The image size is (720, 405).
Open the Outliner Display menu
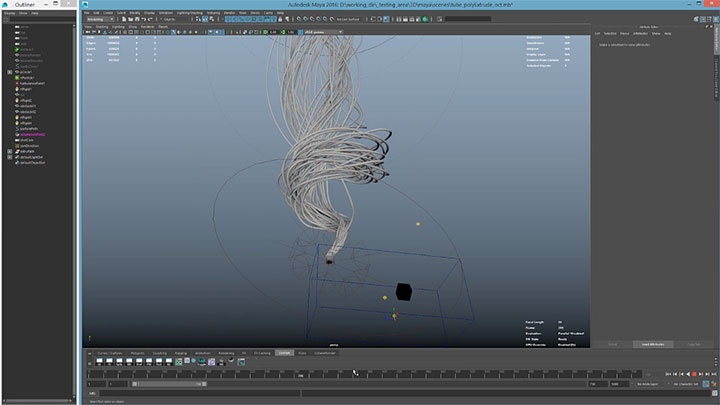pyautogui.click(x=10, y=13)
